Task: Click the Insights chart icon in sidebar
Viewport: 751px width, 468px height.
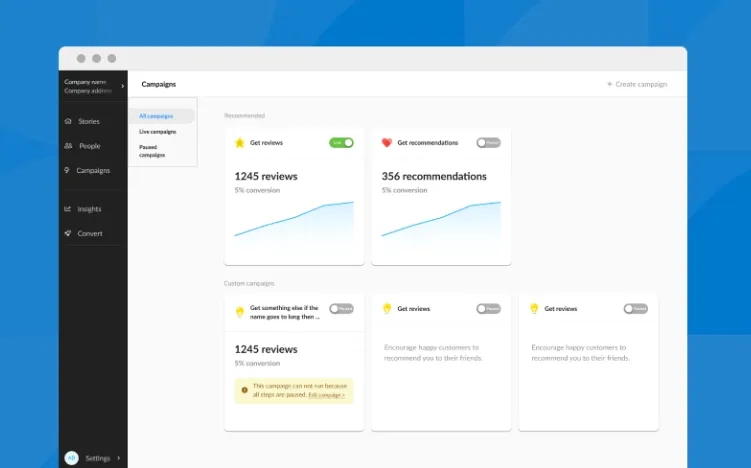Action: (x=68, y=209)
